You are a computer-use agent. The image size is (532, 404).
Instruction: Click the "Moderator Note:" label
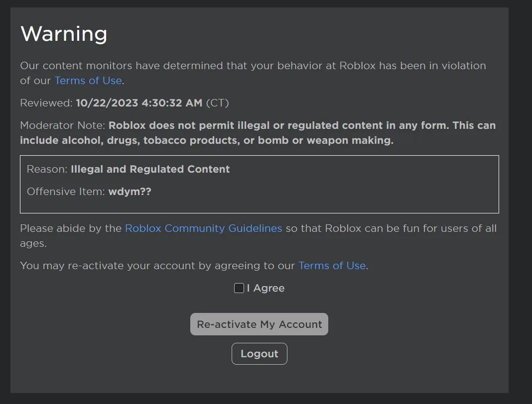pos(63,125)
